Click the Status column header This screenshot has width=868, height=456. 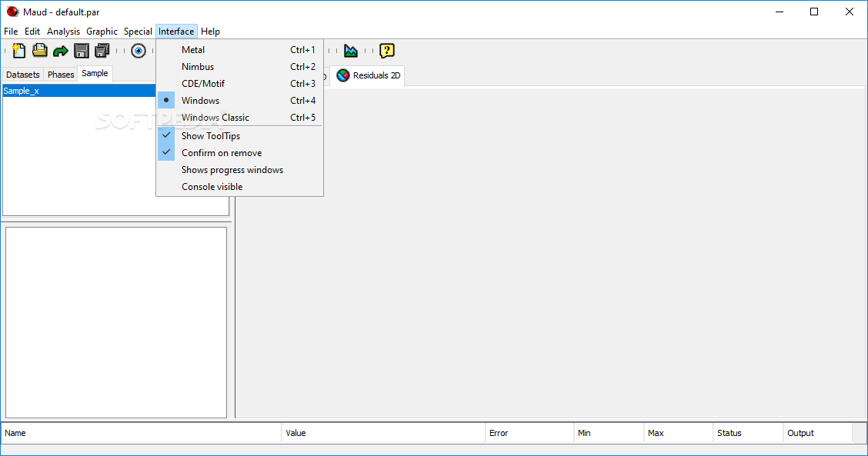point(749,433)
